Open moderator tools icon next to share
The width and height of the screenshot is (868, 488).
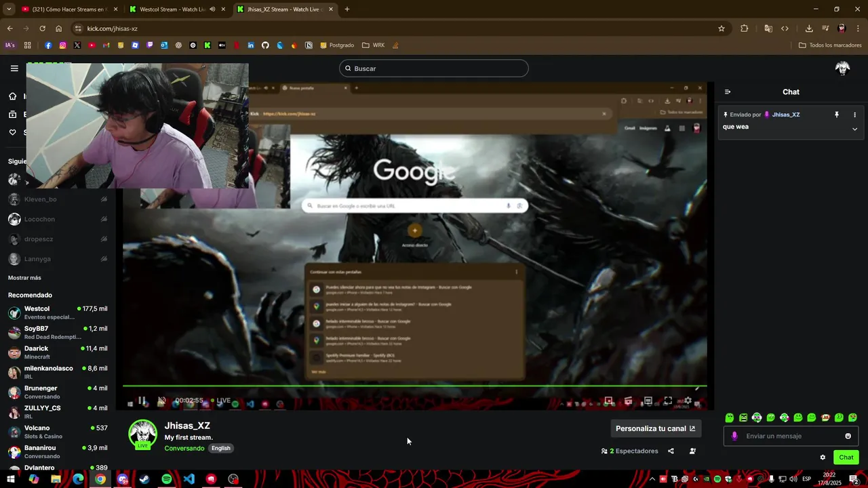point(692,451)
